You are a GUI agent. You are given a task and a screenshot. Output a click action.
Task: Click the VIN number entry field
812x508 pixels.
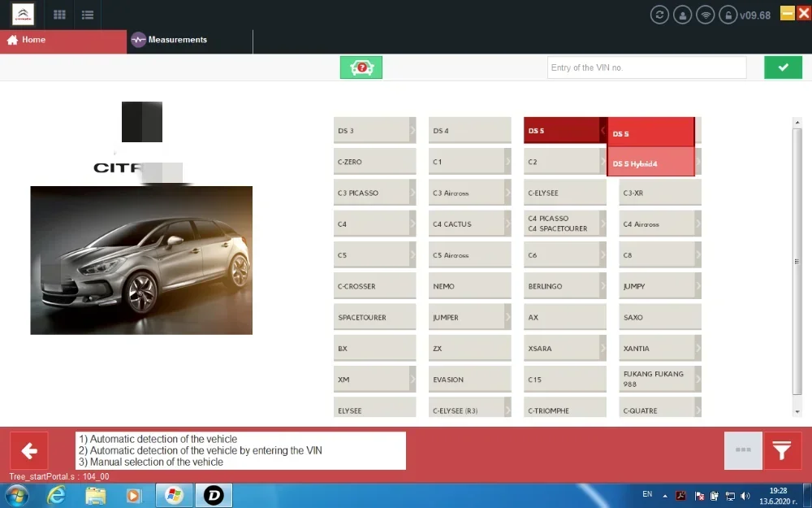pyautogui.click(x=647, y=67)
